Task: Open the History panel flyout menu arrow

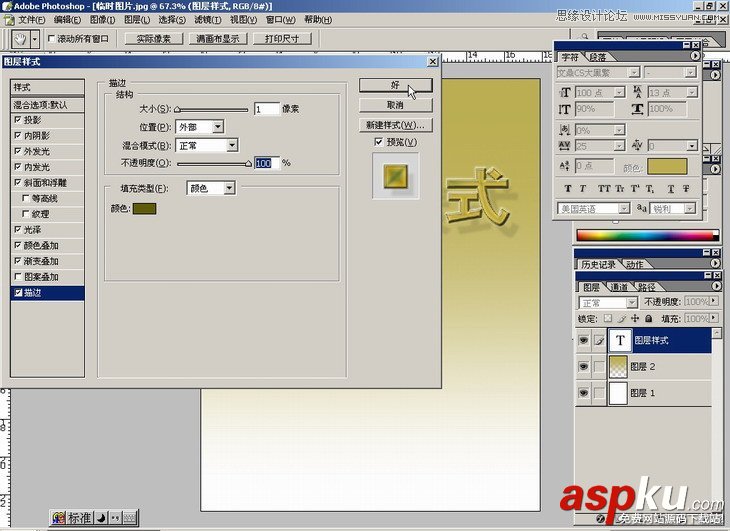Action: click(x=716, y=263)
